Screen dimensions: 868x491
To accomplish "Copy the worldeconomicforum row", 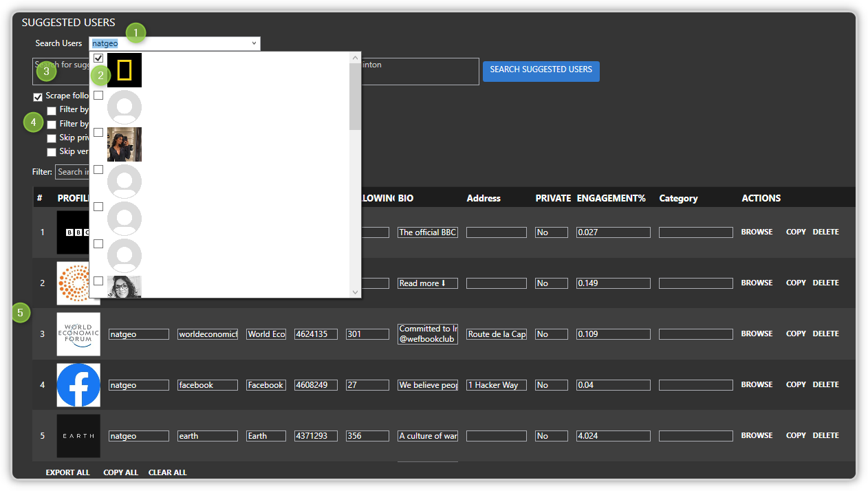I will (x=796, y=334).
